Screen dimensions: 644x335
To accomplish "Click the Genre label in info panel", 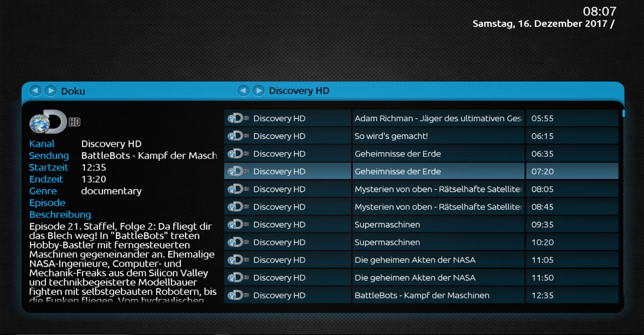I will click(x=43, y=191).
